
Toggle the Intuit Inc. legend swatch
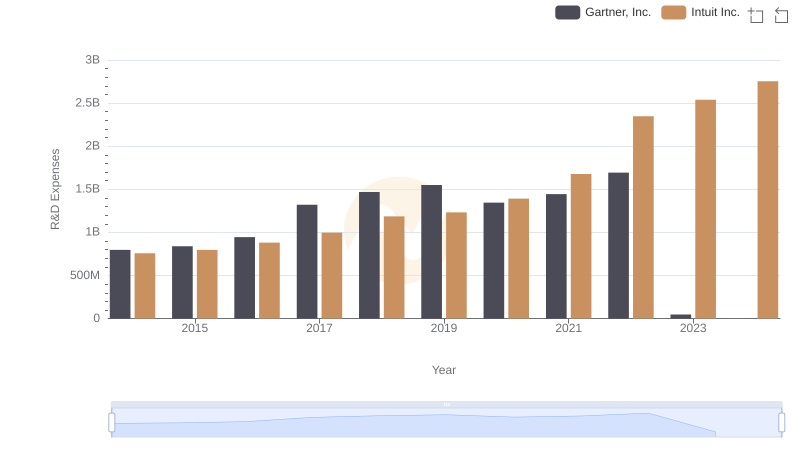[674, 12]
